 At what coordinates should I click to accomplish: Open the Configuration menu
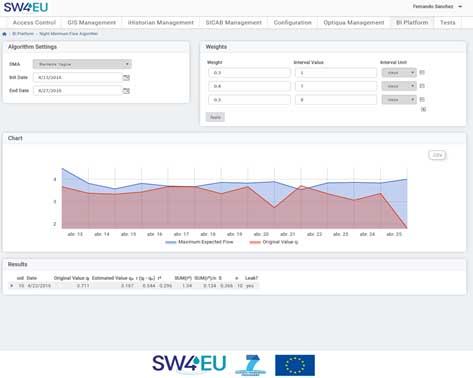(293, 23)
